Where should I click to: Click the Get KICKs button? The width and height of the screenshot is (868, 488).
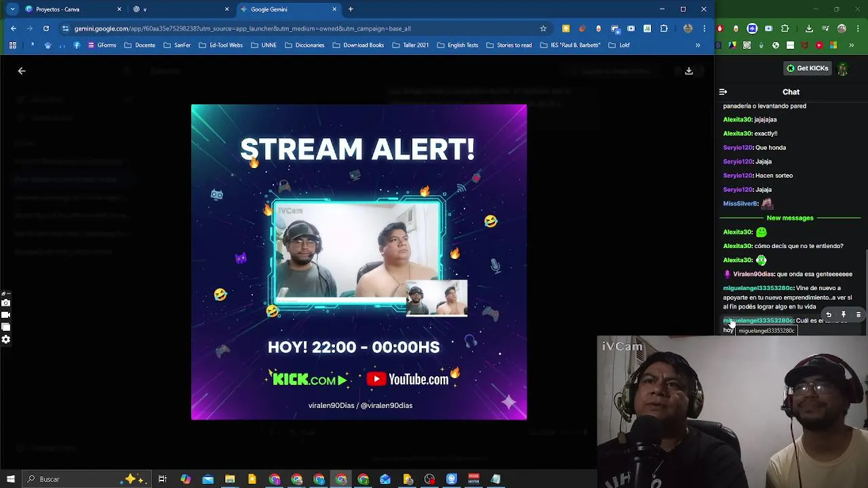pos(808,68)
